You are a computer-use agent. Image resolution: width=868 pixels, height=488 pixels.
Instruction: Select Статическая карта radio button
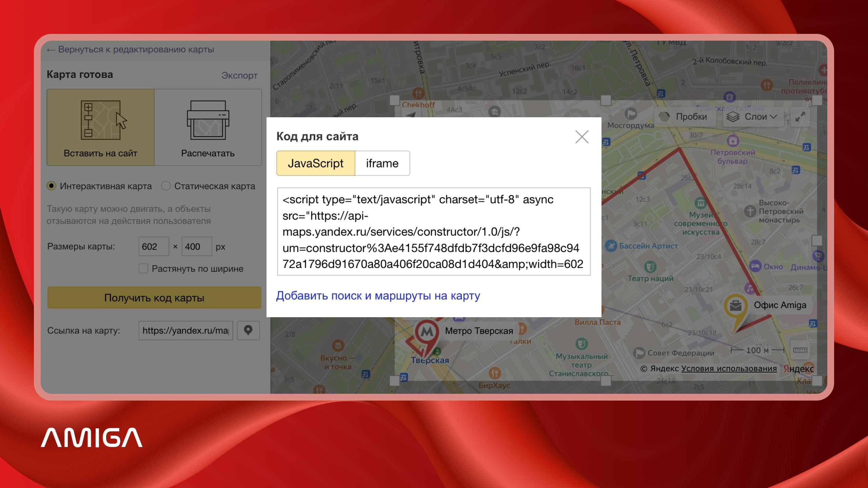tap(166, 186)
